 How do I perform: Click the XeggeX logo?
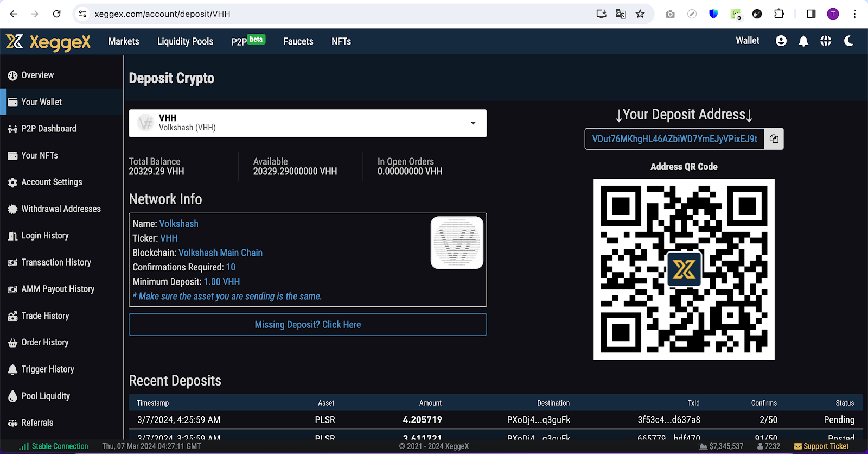pos(48,42)
